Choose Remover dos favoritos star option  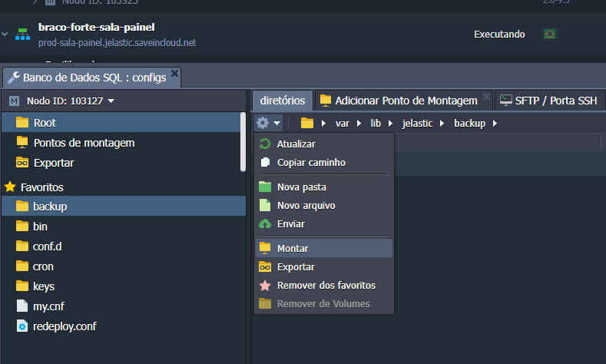[326, 285]
